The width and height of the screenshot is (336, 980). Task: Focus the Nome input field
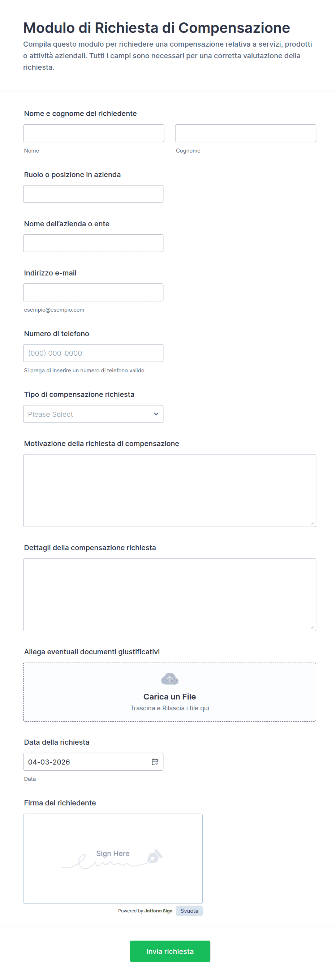(94, 133)
